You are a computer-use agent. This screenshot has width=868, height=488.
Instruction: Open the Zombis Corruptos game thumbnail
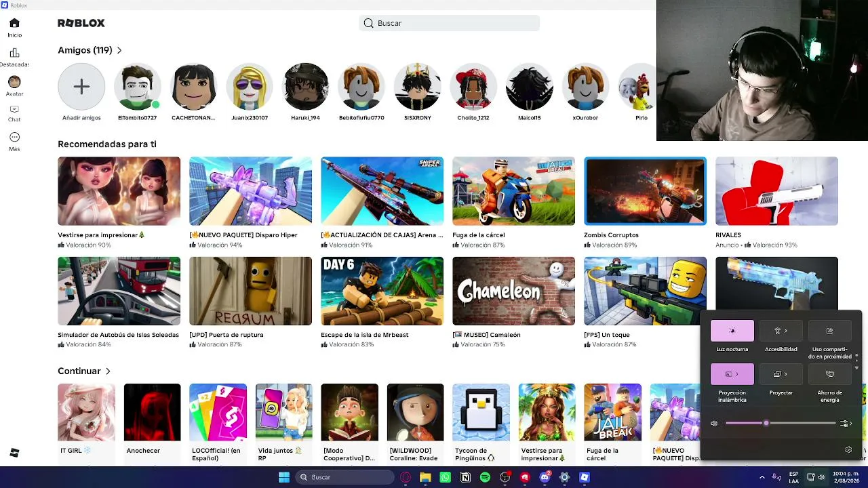tap(645, 191)
